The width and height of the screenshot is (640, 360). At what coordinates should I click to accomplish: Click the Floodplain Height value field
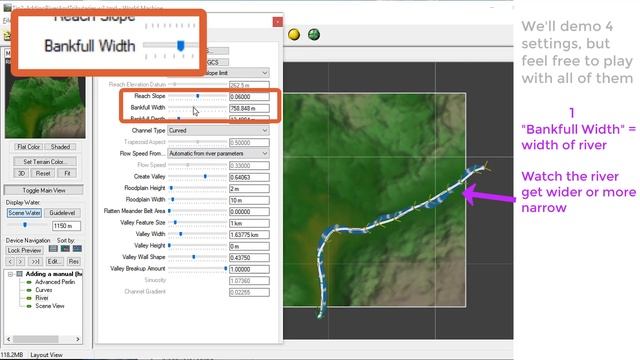click(x=249, y=189)
